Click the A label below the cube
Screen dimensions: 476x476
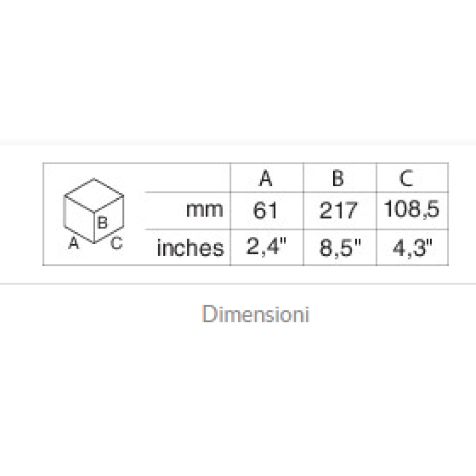[73, 243]
